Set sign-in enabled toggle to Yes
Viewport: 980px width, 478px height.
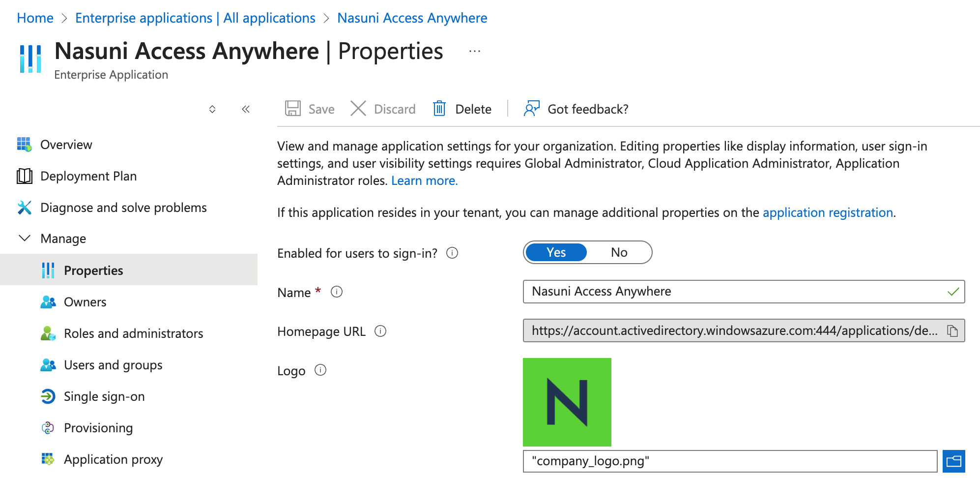(x=556, y=252)
